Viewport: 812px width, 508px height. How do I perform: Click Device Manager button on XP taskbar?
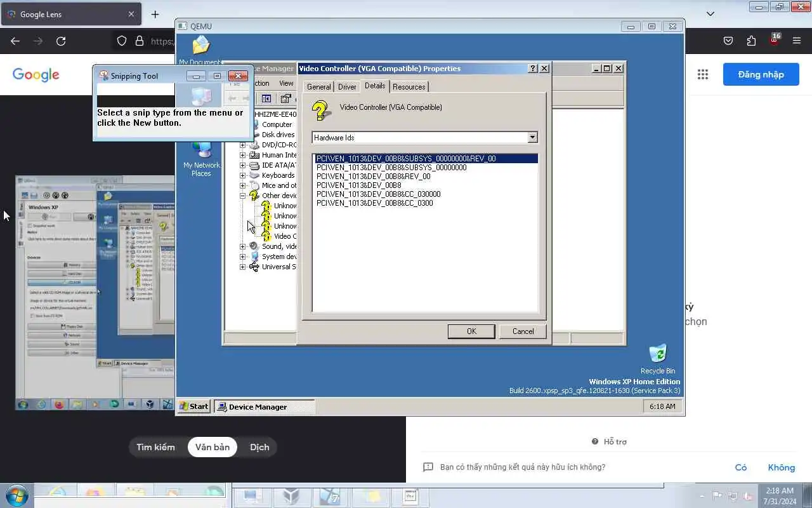point(264,407)
